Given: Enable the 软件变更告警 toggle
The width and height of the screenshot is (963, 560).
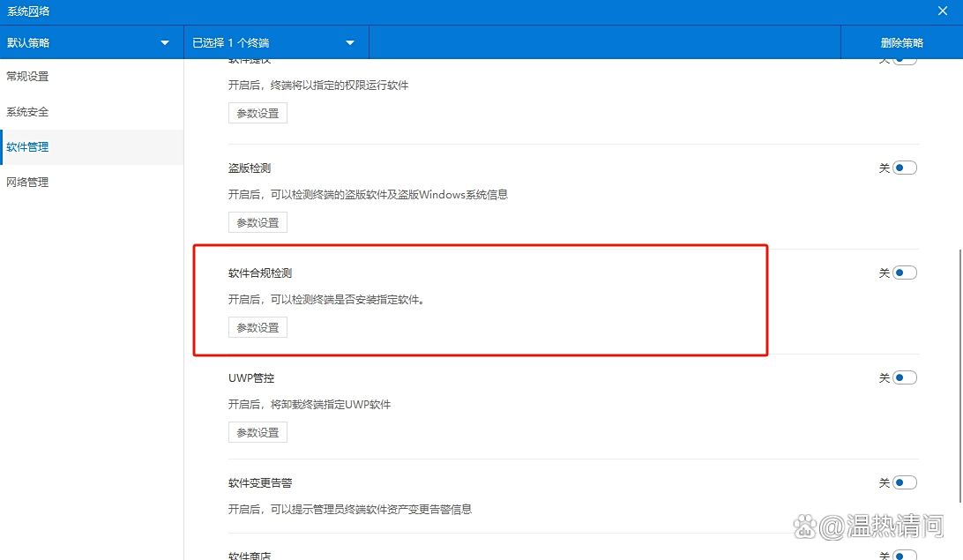Looking at the screenshot, I should [x=904, y=482].
